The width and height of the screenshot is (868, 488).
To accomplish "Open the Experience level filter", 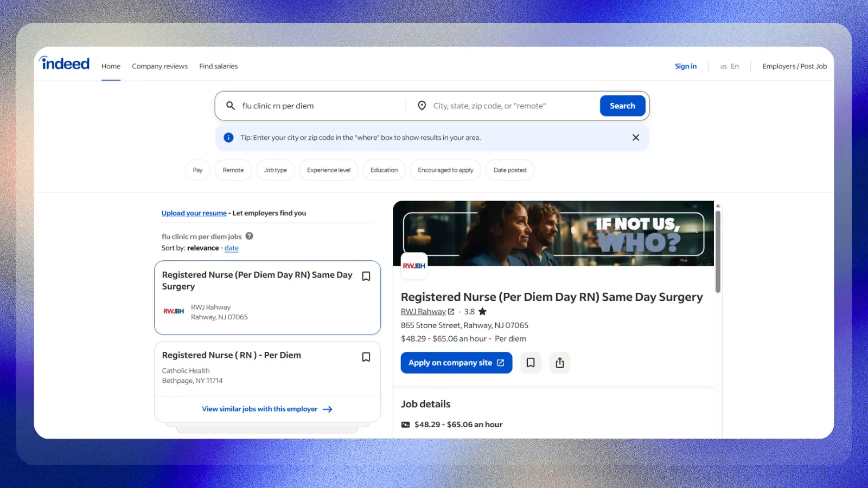I will [329, 170].
